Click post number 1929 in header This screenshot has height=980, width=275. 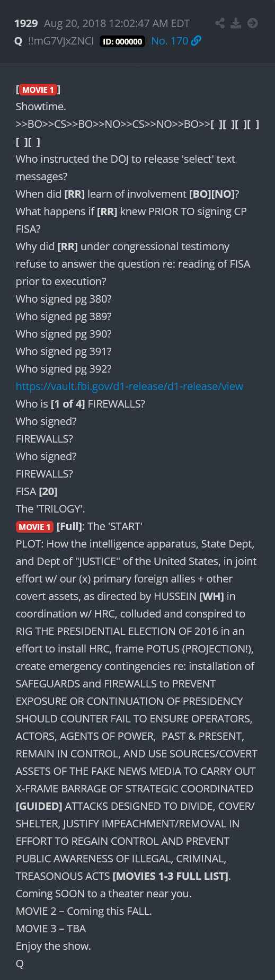[x=26, y=23]
